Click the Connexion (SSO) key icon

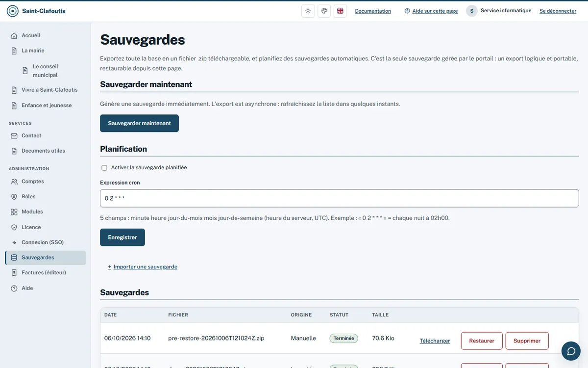[x=14, y=242]
